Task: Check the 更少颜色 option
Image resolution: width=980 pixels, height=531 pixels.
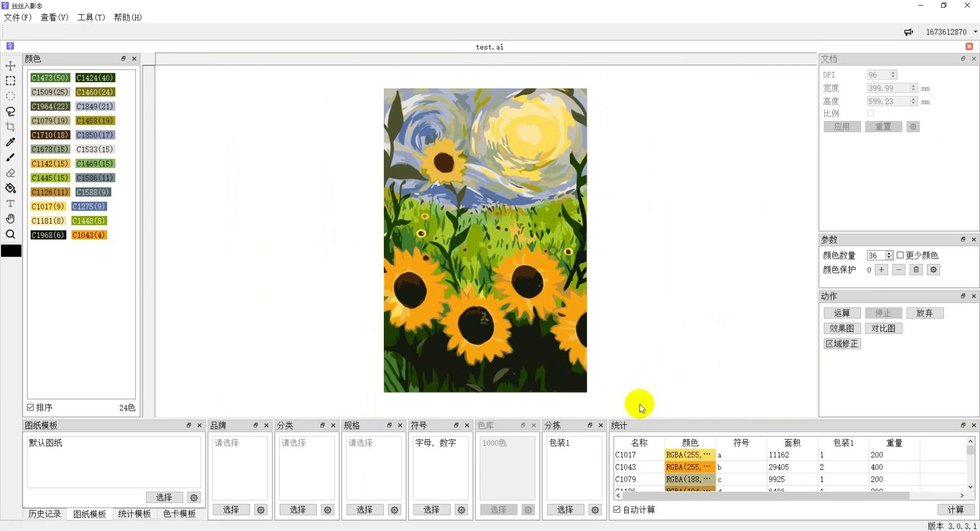Action: pos(900,255)
